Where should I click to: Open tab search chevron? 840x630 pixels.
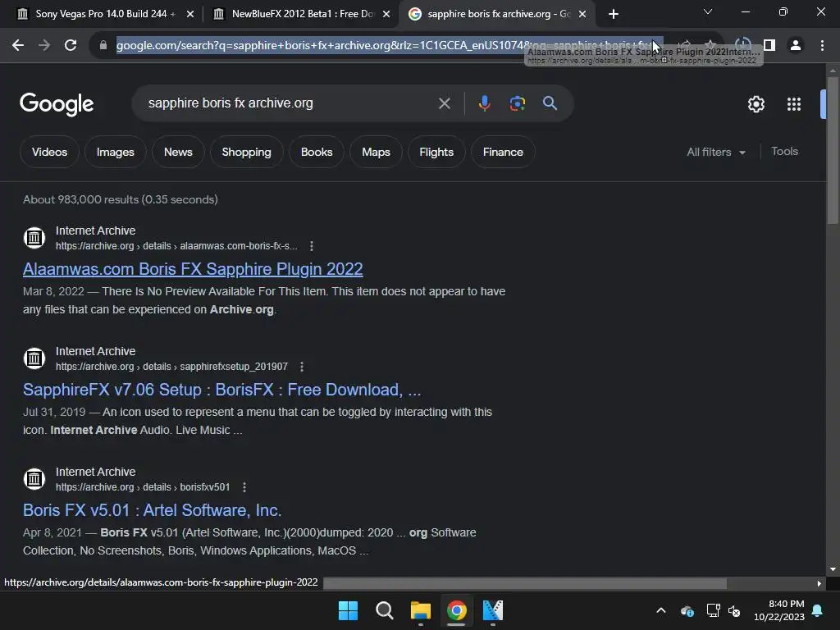(x=708, y=11)
